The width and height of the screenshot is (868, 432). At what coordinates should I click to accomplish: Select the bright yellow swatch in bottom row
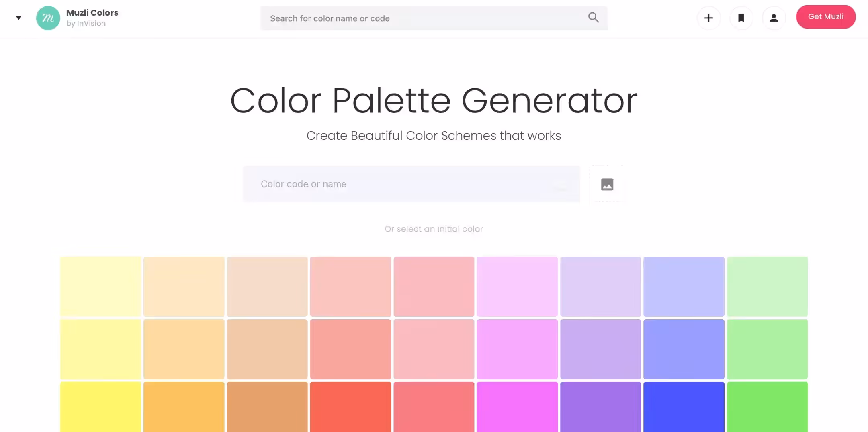click(100, 406)
